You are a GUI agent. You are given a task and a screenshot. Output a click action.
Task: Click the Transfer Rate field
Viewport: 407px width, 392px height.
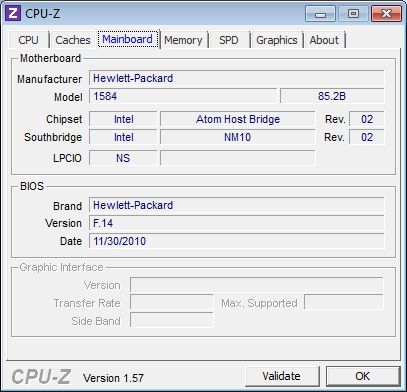[171, 303]
